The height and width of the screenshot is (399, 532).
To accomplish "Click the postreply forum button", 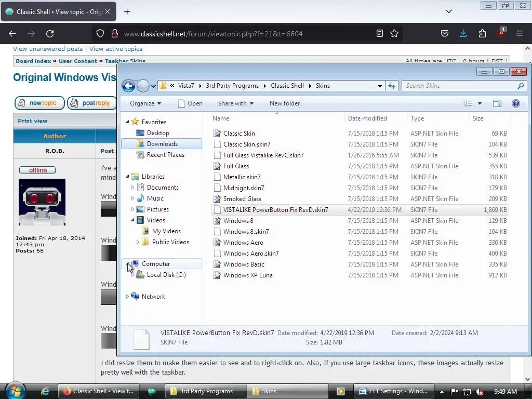I will coord(91,103).
